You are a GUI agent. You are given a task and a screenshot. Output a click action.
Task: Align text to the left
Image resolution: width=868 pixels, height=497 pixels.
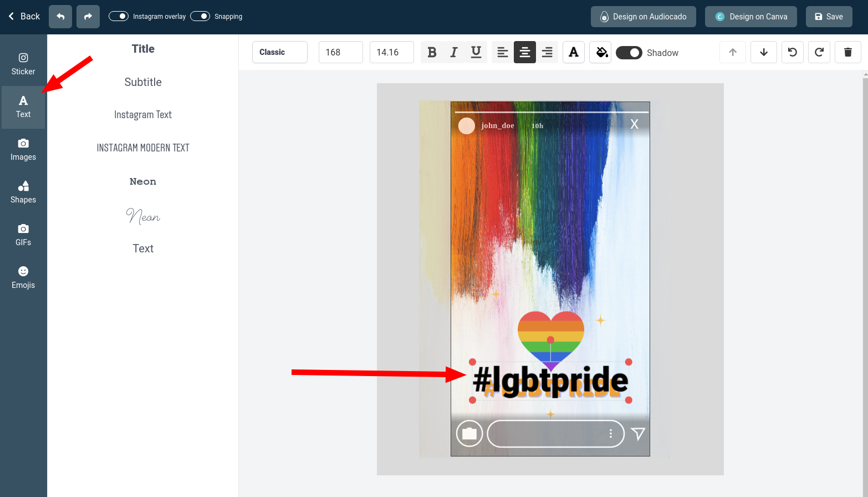[x=502, y=52]
